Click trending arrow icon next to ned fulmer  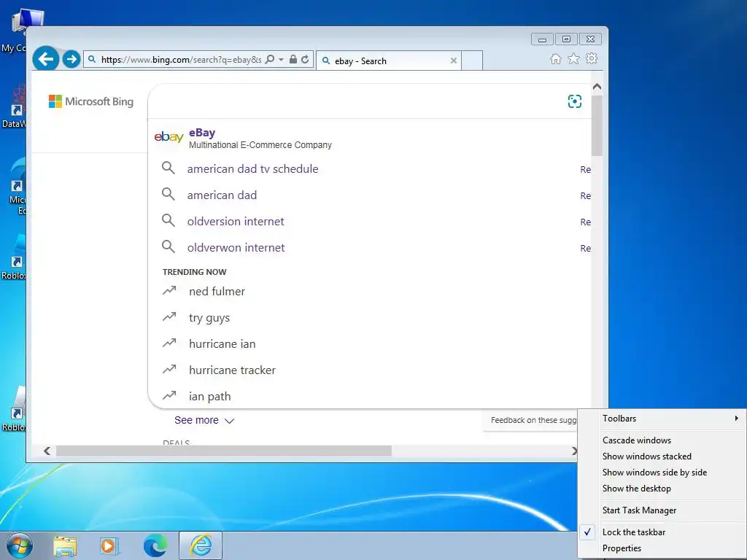(x=169, y=290)
